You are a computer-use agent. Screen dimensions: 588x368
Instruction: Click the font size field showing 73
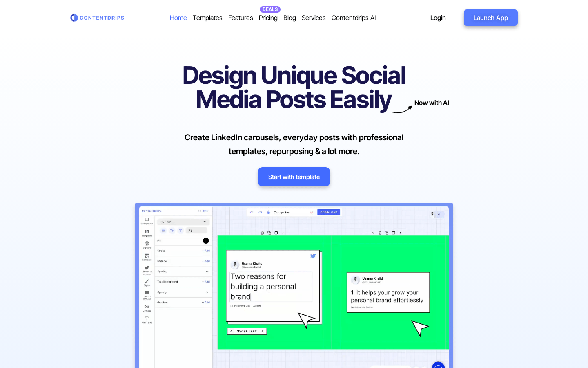(196, 231)
